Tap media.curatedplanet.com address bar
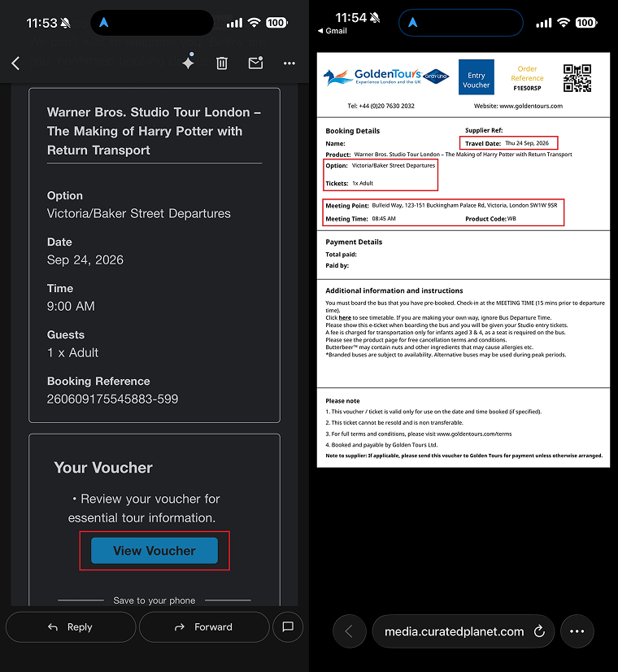The height and width of the screenshot is (672, 618). (x=454, y=631)
